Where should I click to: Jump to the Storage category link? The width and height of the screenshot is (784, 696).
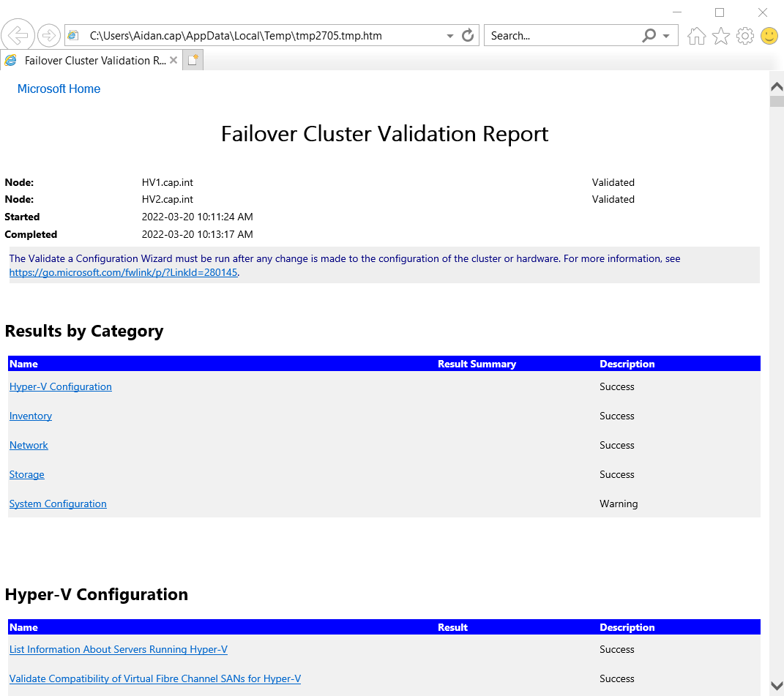(27, 474)
